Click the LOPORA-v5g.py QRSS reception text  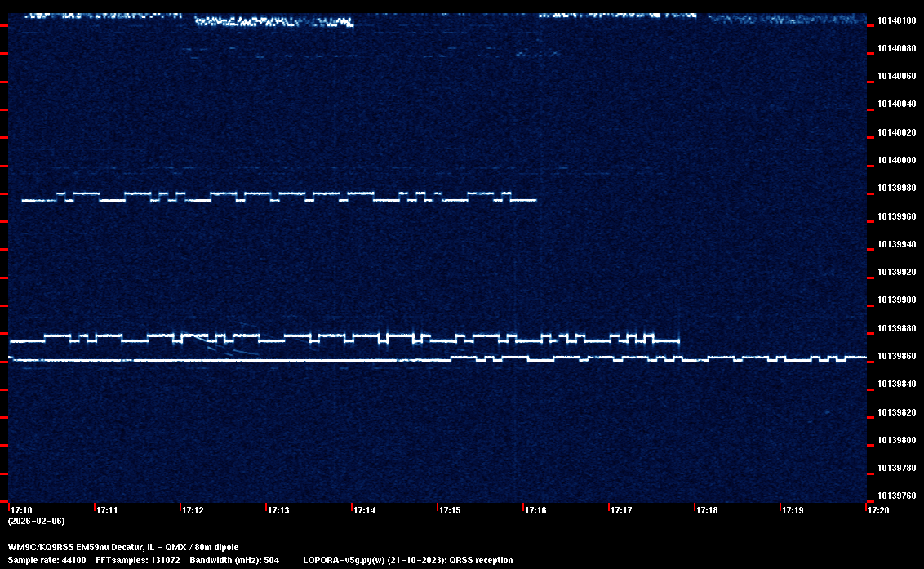(x=407, y=560)
